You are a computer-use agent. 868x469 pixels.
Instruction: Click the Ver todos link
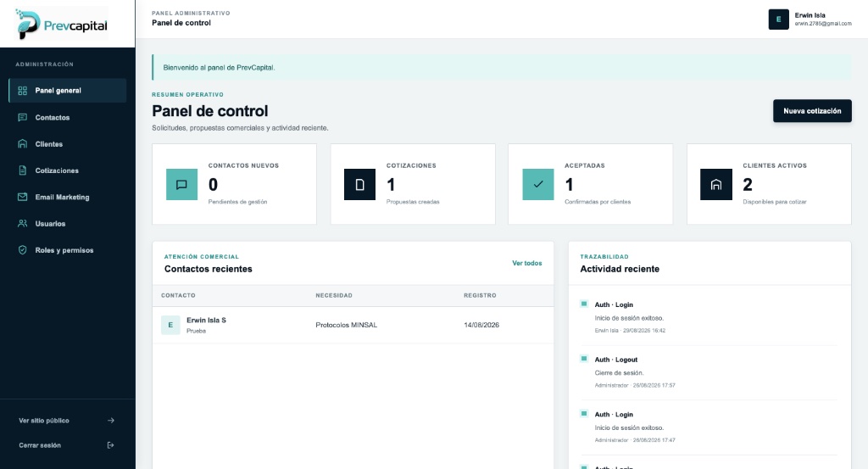(x=527, y=263)
